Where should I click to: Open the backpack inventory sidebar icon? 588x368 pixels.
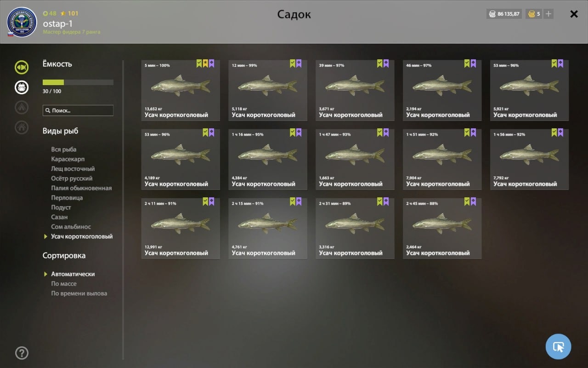point(22,87)
